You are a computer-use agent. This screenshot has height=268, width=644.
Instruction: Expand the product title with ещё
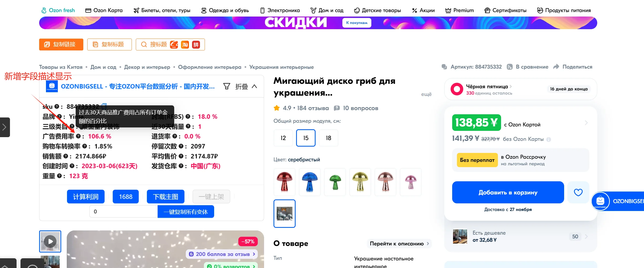[x=426, y=94]
